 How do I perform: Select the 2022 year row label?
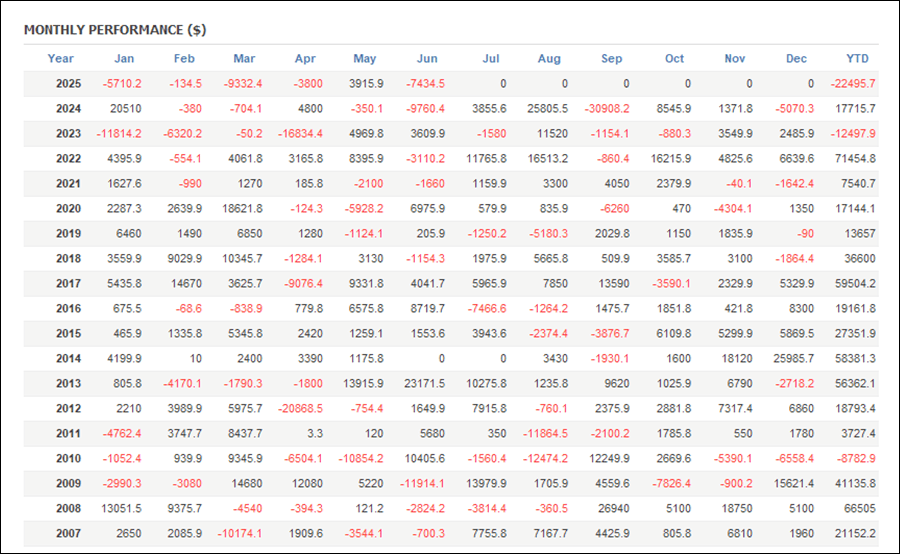[68, 158]
